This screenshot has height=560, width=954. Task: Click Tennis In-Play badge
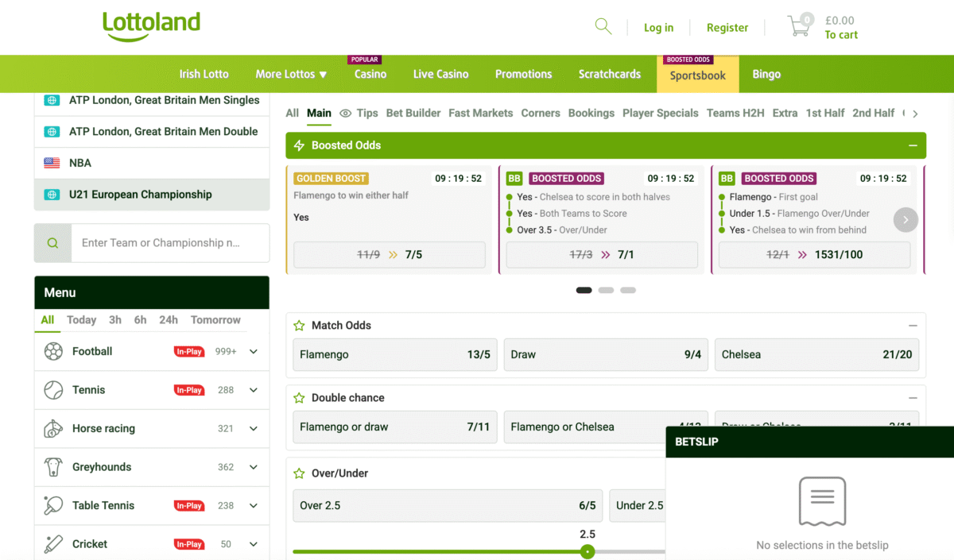pos(189,390)
